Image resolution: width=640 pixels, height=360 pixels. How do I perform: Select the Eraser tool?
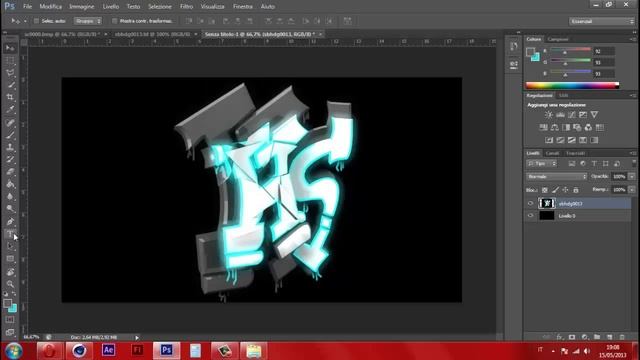[10, 172]
